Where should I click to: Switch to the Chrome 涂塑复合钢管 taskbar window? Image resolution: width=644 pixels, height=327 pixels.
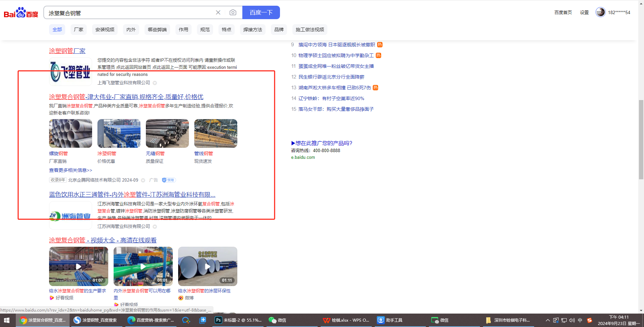click(43, 320)
